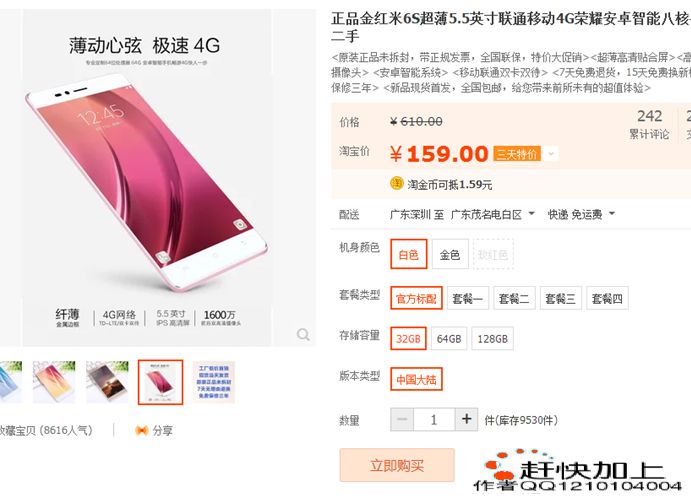Image resolution: width=691 pixels, height=496 pixels.
Task: Click the gold Taojinbi coin icon
Action: pyautogui.click(x=397, y=183)
